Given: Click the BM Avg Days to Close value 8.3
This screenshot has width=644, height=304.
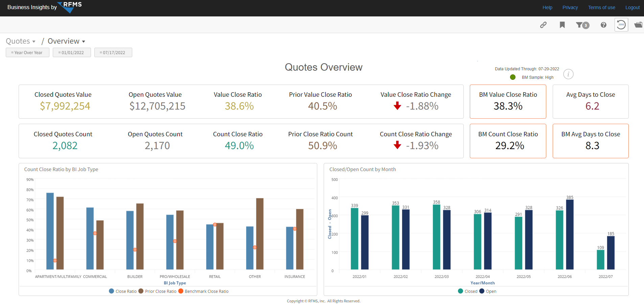Looking at the screenshot, I should pyautogui.click(x=592, y=146).
